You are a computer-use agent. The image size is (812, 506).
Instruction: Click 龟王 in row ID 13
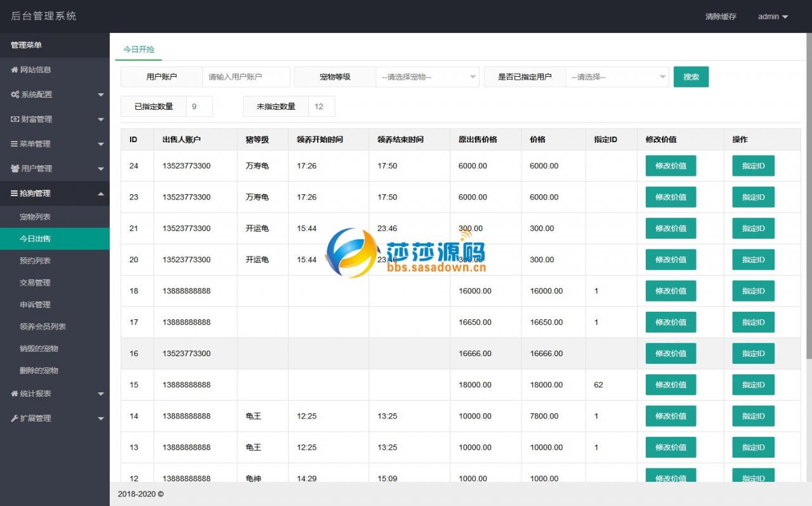click(253, 447)
